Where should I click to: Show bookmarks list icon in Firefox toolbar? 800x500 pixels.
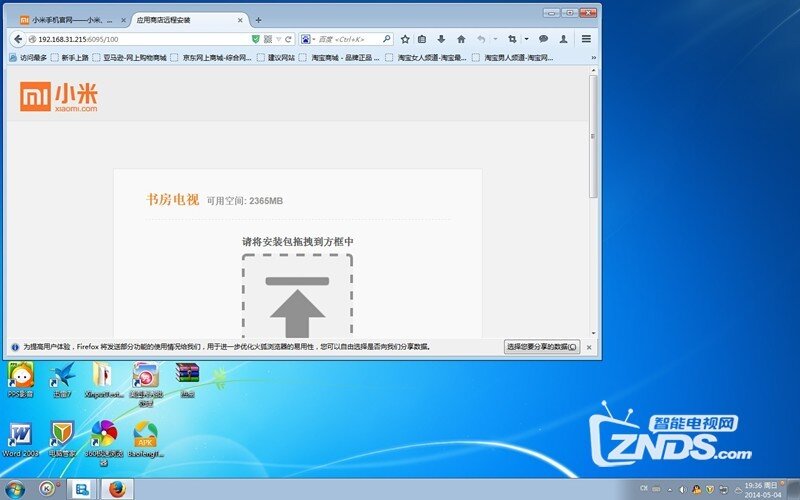point(422,39)
